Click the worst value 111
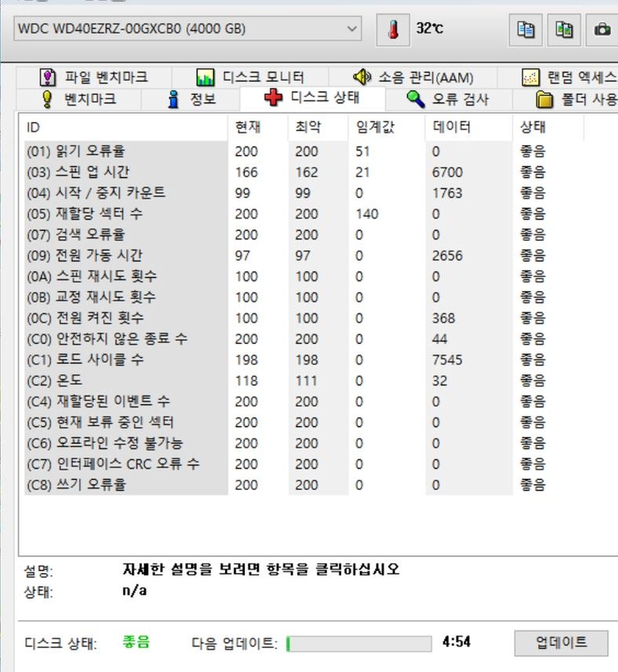This screenshot has height=672, width=618. [307, 381]
